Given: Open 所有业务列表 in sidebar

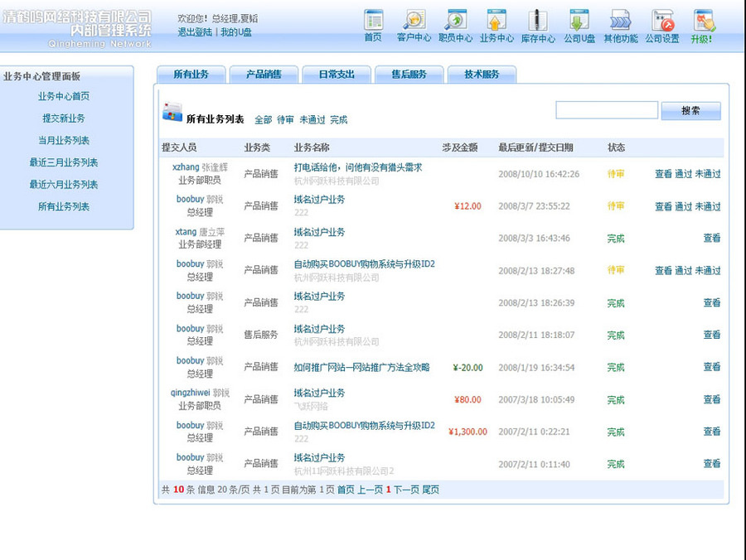Looking at the screenshot, I should point(64,207).
